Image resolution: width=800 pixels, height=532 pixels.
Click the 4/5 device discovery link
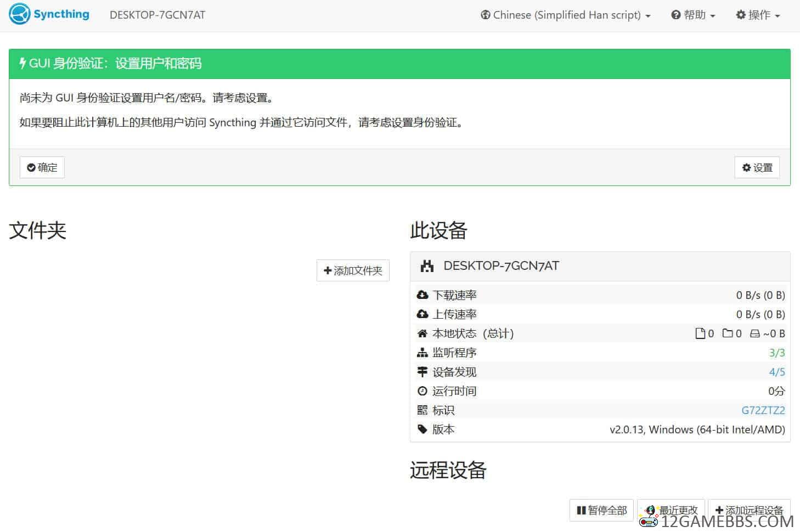[777, 372]
